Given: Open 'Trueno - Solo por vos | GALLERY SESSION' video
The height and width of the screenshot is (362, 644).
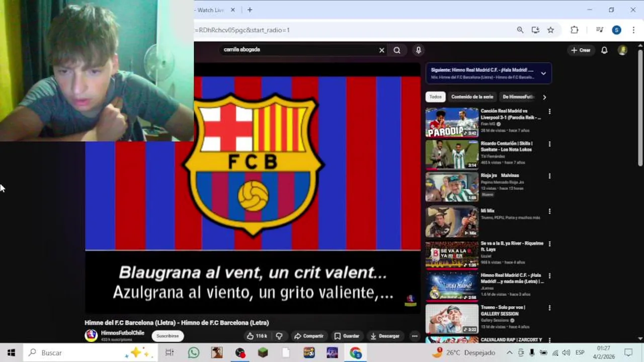Looking at the screenshot, I should (x=503, y=310).
